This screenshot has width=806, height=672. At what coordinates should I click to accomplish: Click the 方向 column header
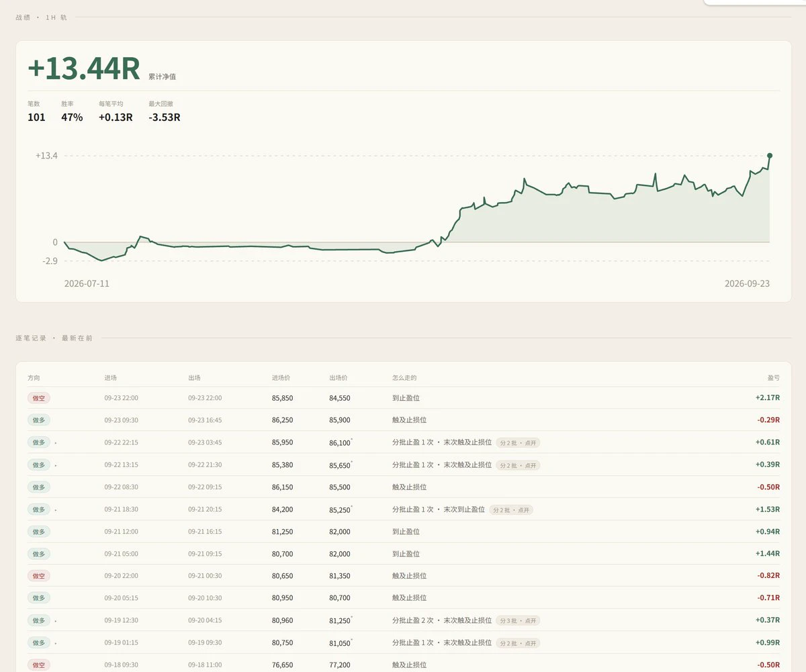[34, 378]
